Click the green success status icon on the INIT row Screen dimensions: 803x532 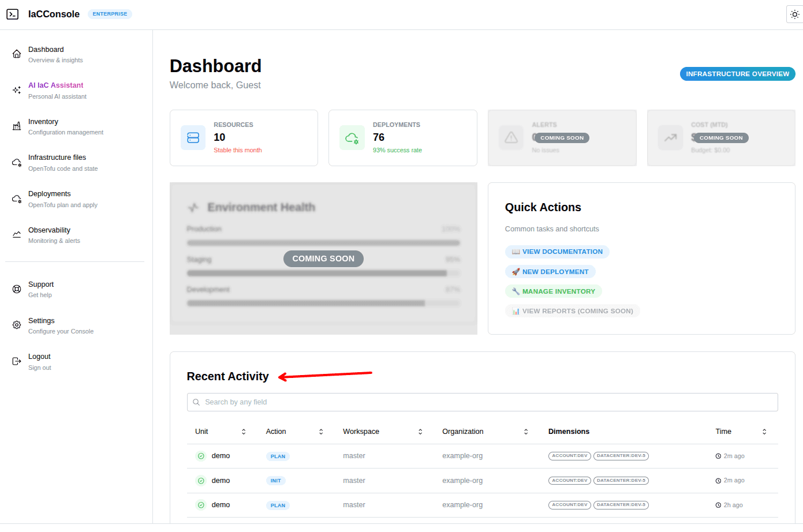coord(201,480)
